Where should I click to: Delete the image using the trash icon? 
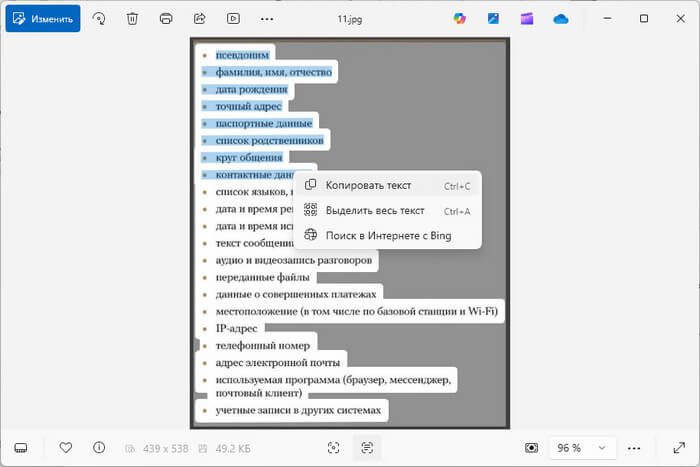point(132,18)
